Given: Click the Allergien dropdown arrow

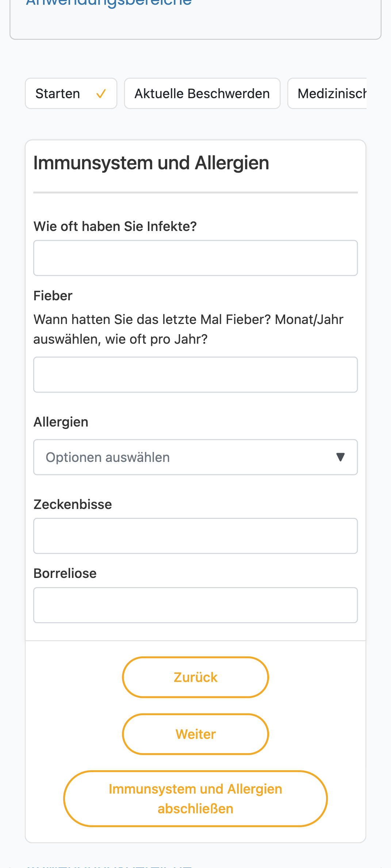Looking at the screenshot, I should [340, 457].
